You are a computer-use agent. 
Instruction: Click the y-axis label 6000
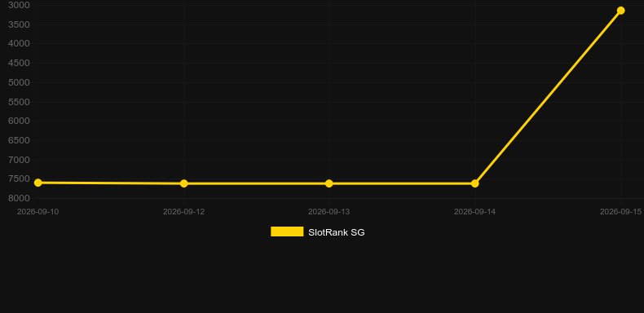(19, 121)
